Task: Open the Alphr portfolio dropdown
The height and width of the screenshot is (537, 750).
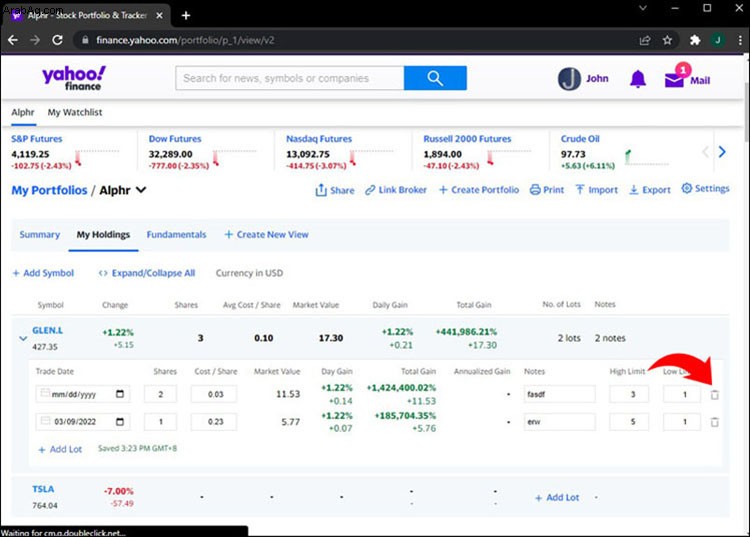Action: click(141, 190)
